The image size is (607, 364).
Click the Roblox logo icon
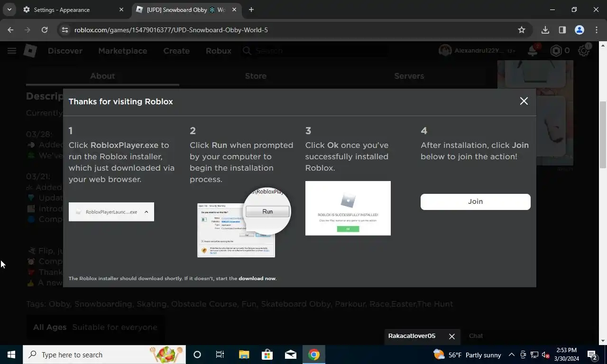pyautogui.click(x=30, y=51)
